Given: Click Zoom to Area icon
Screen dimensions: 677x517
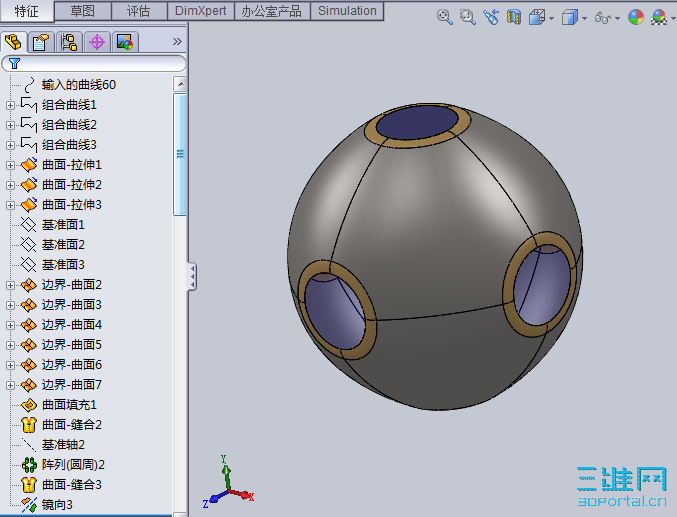Looking at the screenshot, I should click(x=468, y=17).
